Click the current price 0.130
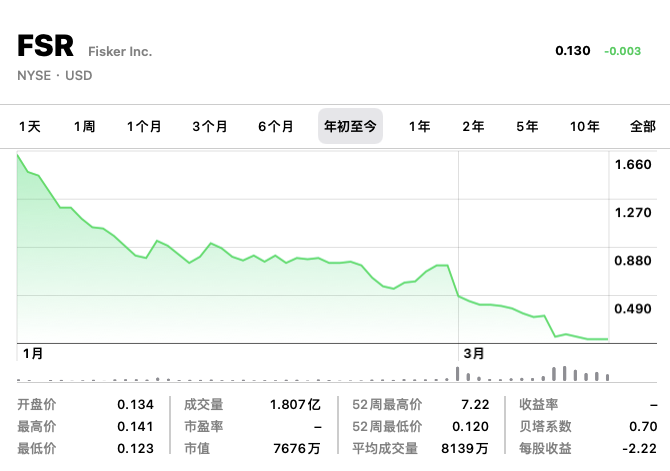 (x=573, y=51)
